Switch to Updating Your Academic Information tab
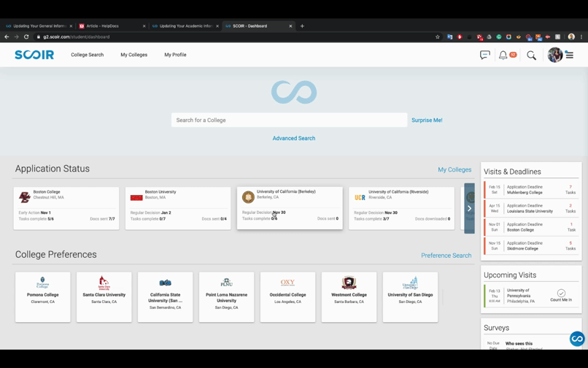This screenshot has height=368, width=588. 184,26
